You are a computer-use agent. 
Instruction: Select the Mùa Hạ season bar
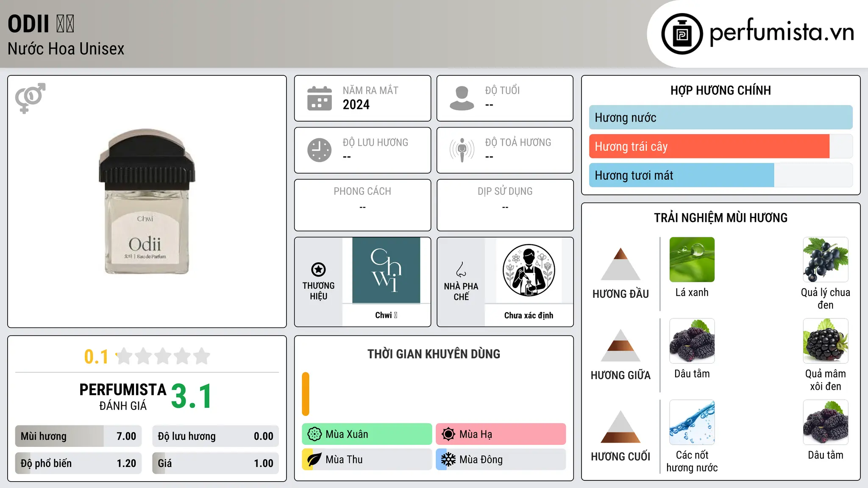point(501,434)
